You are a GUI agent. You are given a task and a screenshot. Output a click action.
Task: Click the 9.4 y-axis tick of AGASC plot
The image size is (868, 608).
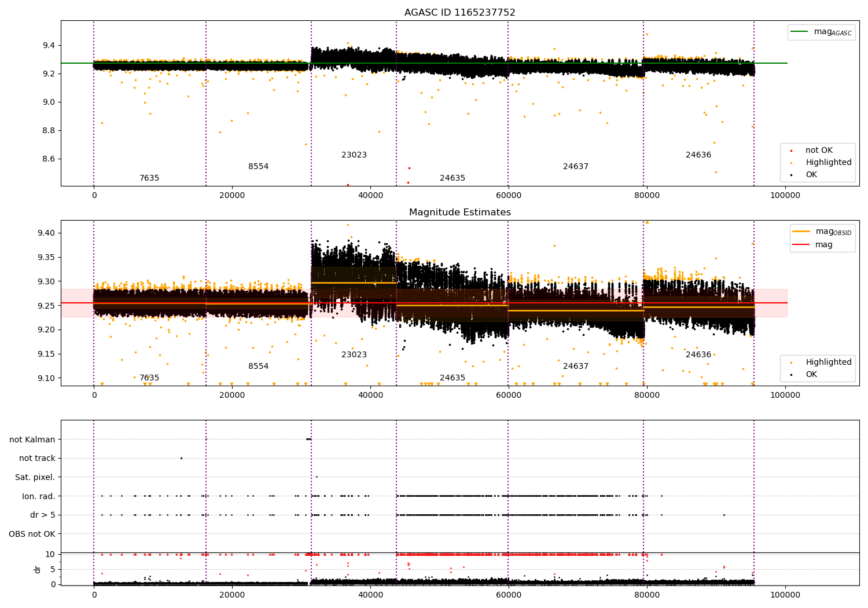tap(49, 46)
